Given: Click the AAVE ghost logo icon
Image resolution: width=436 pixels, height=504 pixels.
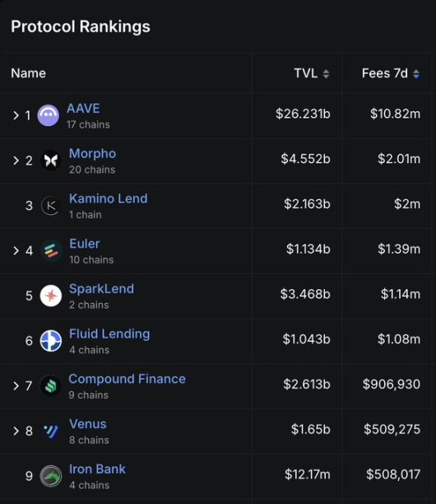Looking at the screenshot, I should 49,115.
